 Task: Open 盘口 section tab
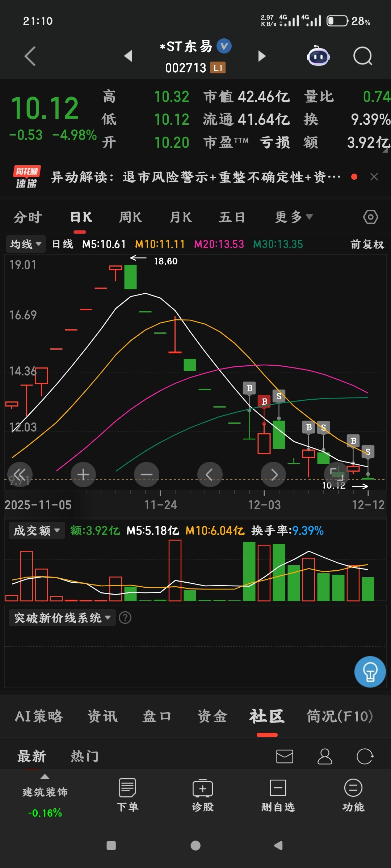click(x=156, y=716)
